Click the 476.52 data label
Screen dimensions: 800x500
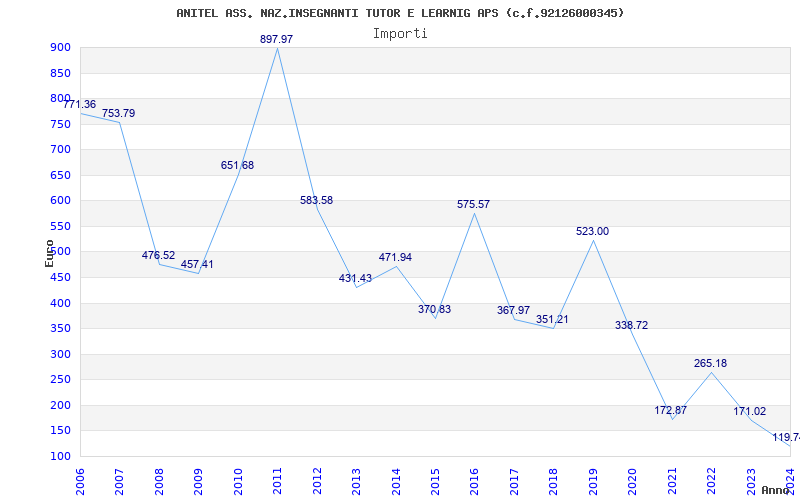click(158, 255)
